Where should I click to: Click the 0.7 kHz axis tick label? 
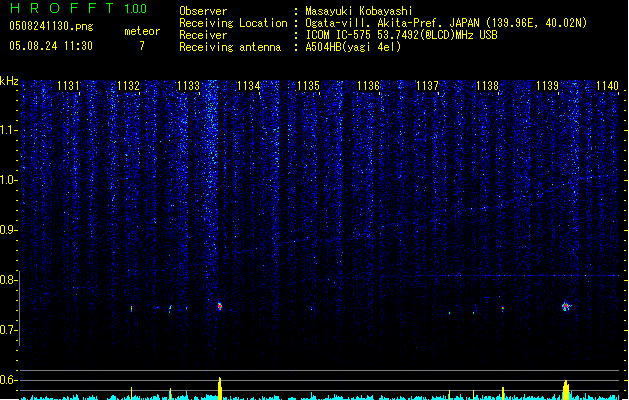point(8,330)
